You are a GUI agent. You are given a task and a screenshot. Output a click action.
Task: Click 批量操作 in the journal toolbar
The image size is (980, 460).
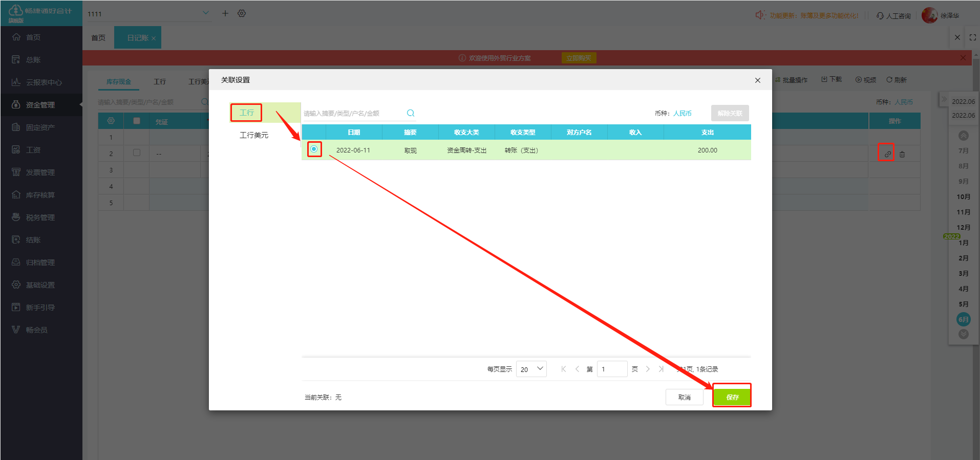click(x=792, y=80)
